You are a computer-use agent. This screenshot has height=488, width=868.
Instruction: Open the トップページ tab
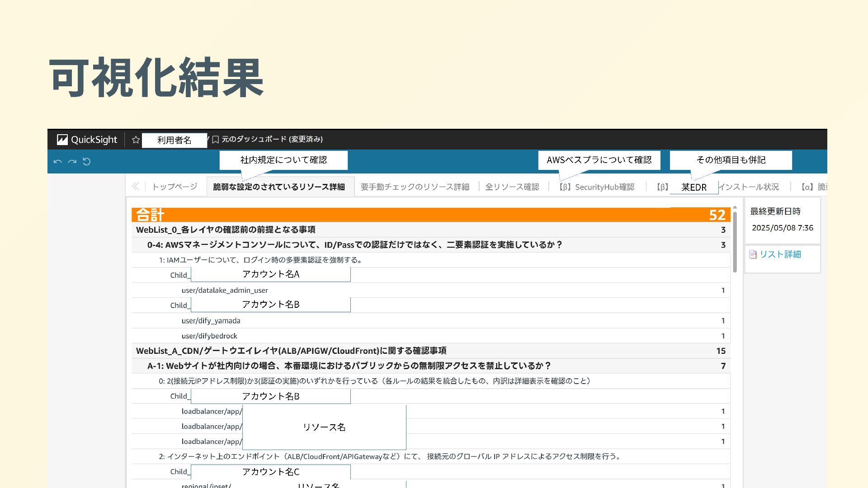(175, 187)
